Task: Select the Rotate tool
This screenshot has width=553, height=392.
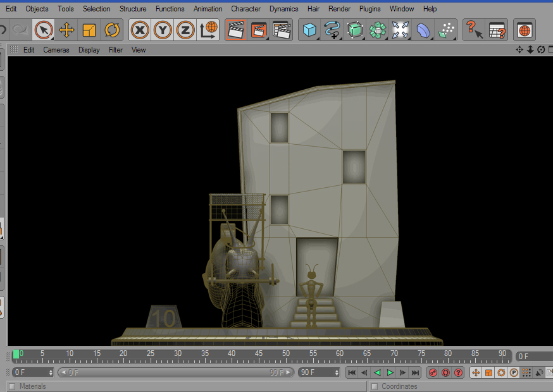Action: (x=112, y=30)
